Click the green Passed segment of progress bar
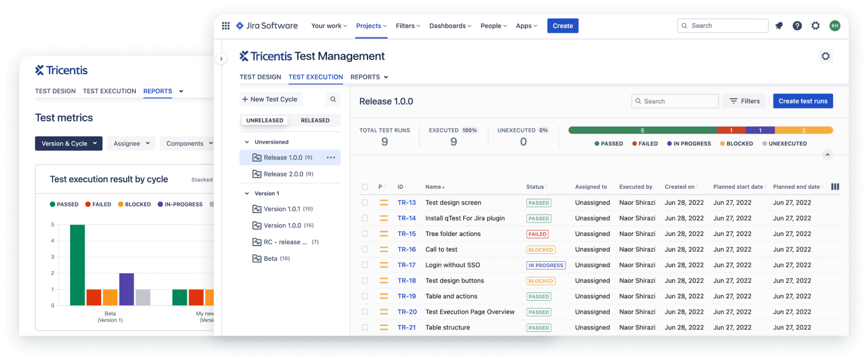 point(642,130)
